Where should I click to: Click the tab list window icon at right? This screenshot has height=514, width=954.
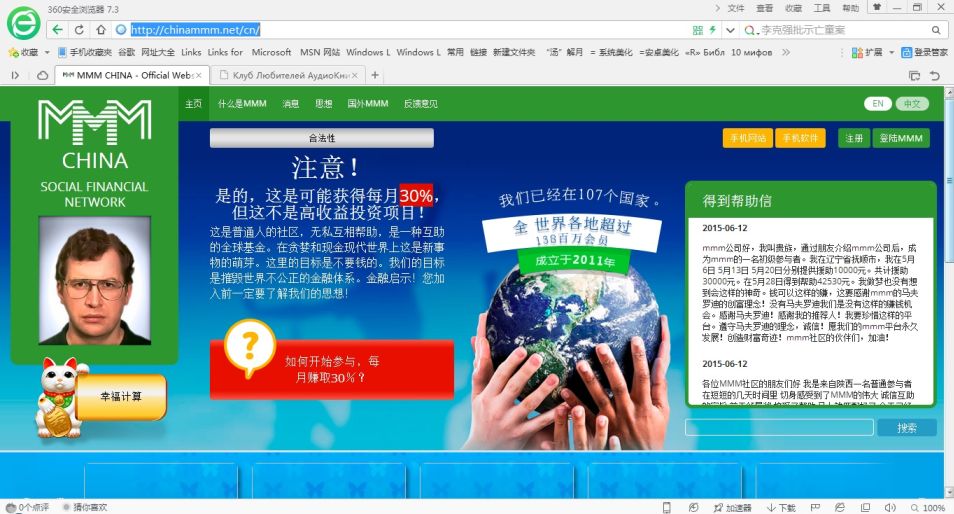(914, 75)
